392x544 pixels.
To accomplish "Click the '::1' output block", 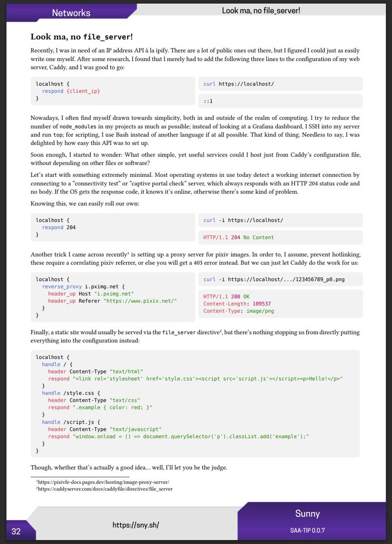I will pos(281,101).
